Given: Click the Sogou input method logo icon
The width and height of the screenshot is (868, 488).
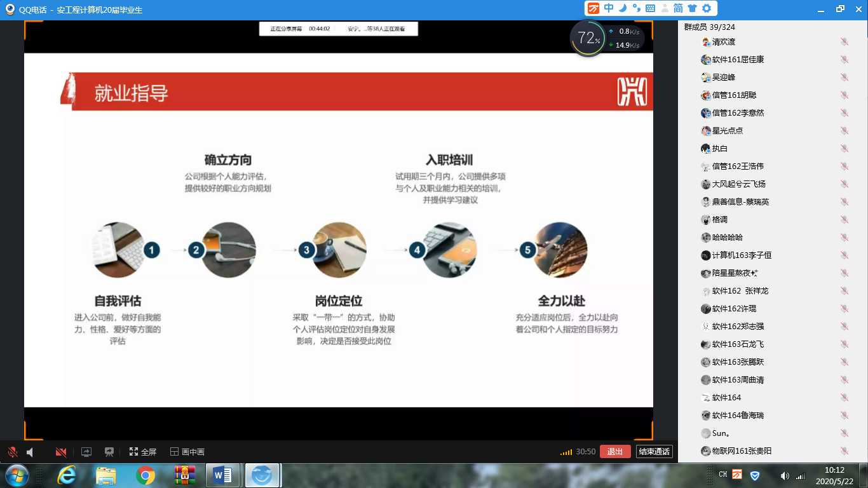Looking at the screenshot, I should (x=593, y=8).
